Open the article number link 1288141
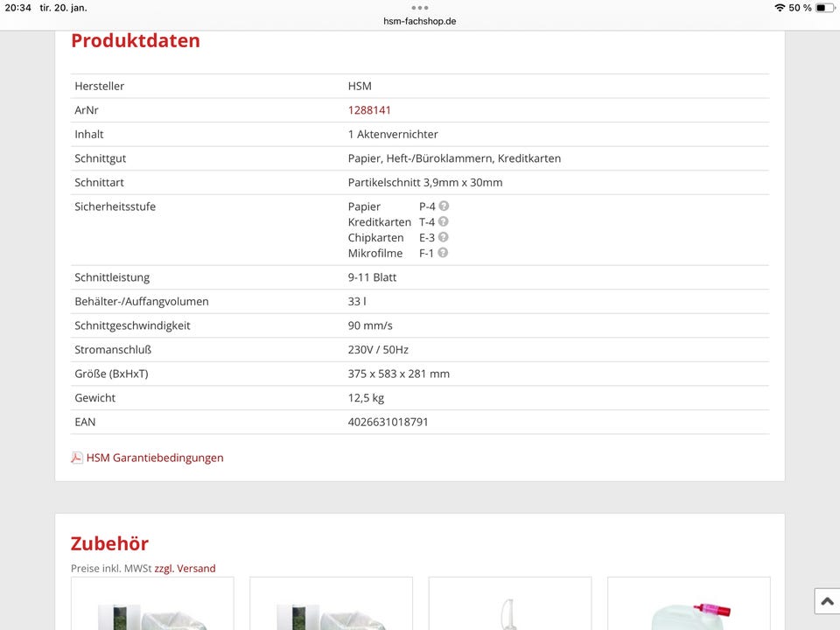Viewport: 840px width, 630px height. [x=369, y=109]
